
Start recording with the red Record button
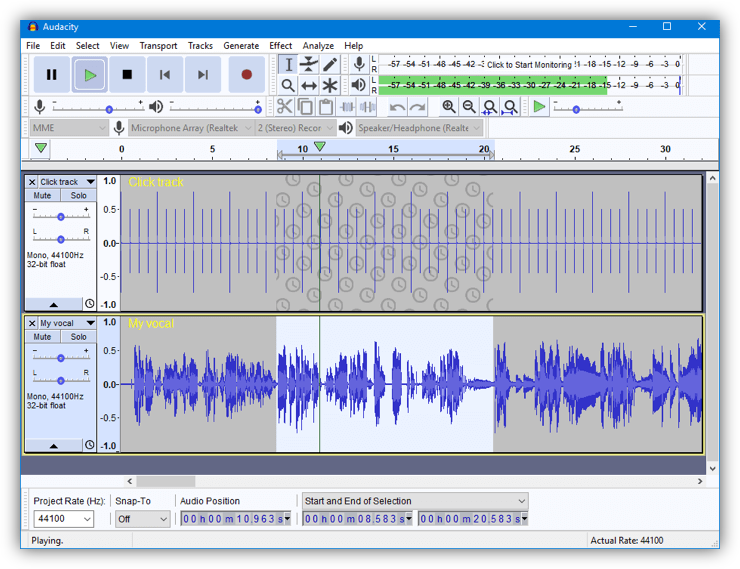[x=246, y=75]
